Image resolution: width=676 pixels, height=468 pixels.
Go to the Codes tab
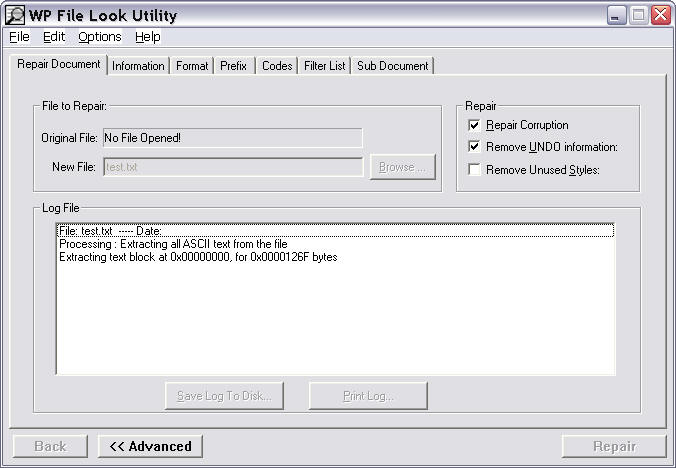tap(277, 66)
